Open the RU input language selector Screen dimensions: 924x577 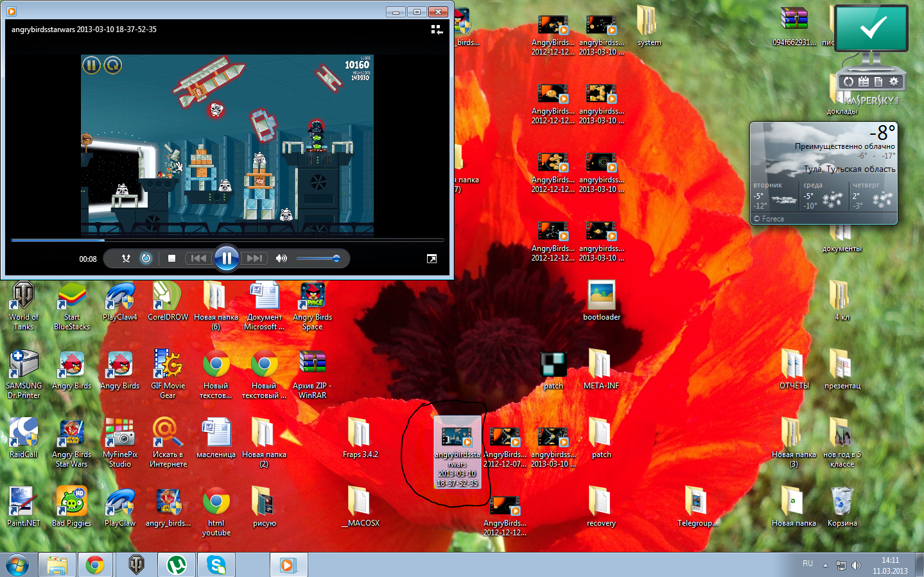pyautogui.click(x=808, y=564)
